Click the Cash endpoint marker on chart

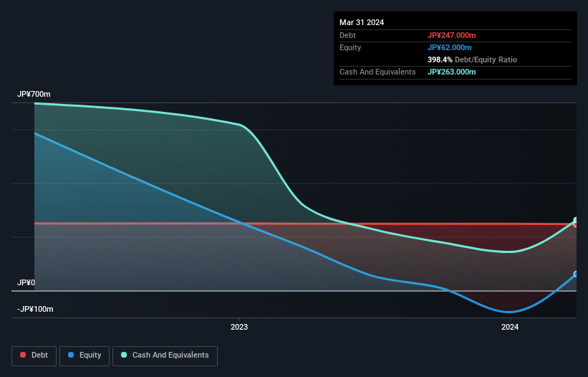pos(576,220)
